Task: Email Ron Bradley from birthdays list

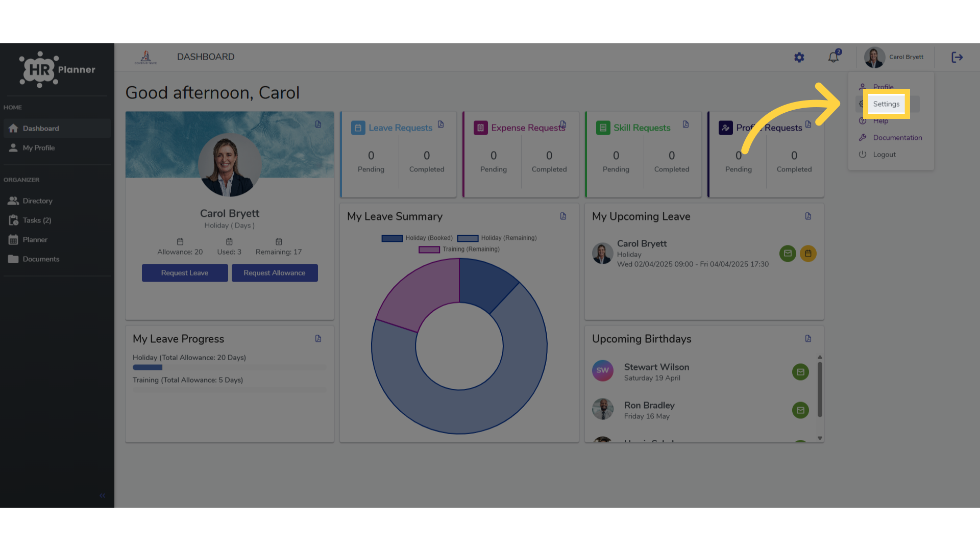Action: [800, 410]
